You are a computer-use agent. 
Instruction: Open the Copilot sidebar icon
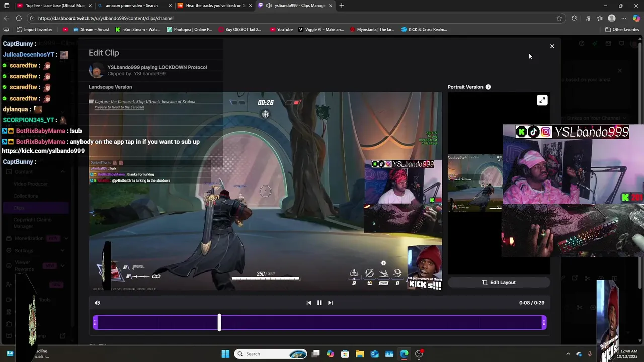point(636,18)
